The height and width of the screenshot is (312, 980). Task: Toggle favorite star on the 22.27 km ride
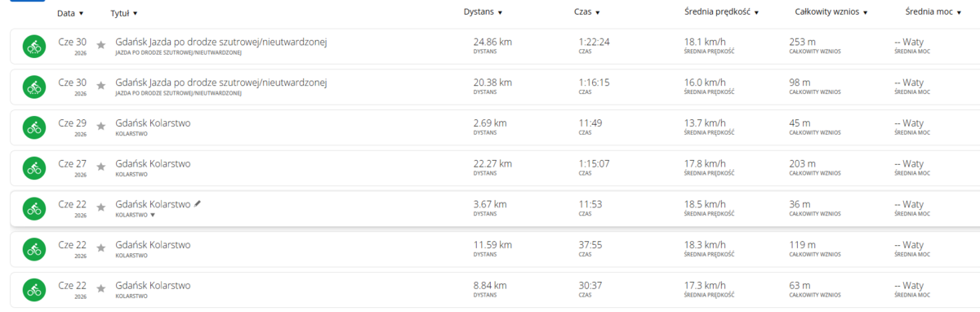pyautogui.click(x=101, y=167)
